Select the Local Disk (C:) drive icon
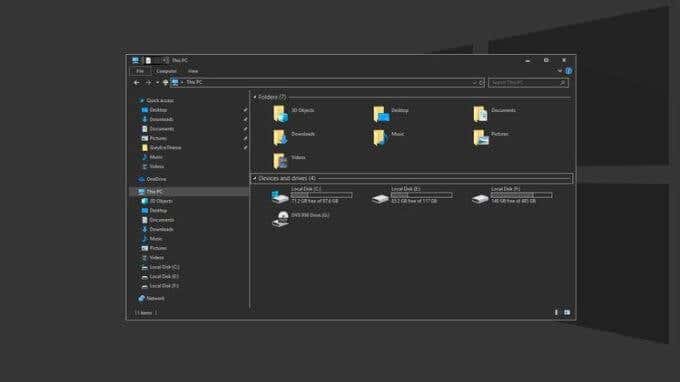The image size is (680, 382). 280,197
